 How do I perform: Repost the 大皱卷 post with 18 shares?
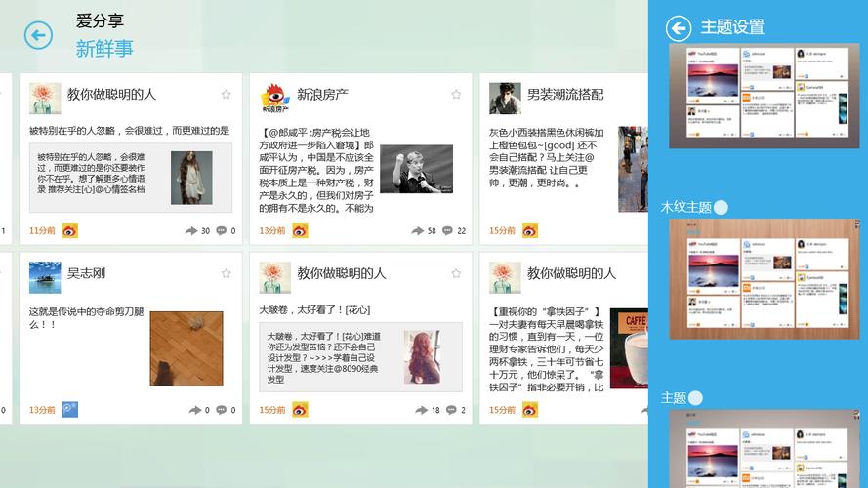pos(421,410)
